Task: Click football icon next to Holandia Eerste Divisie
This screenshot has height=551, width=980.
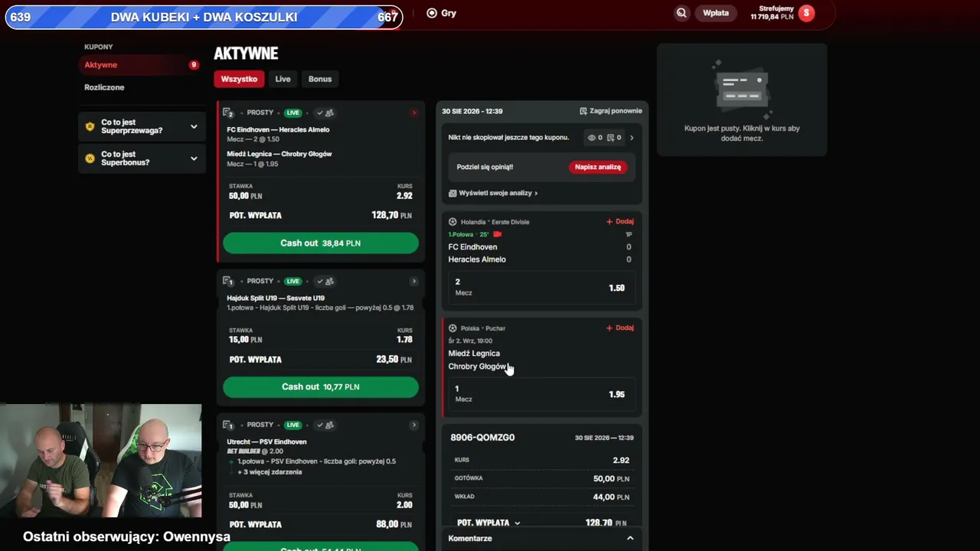Action: click(452, 222)
